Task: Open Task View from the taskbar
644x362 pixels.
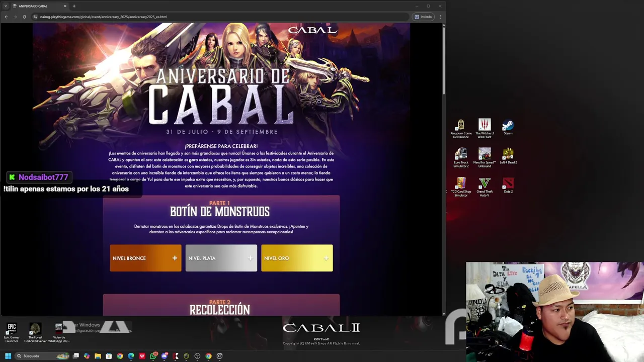Action: [76, 356]
